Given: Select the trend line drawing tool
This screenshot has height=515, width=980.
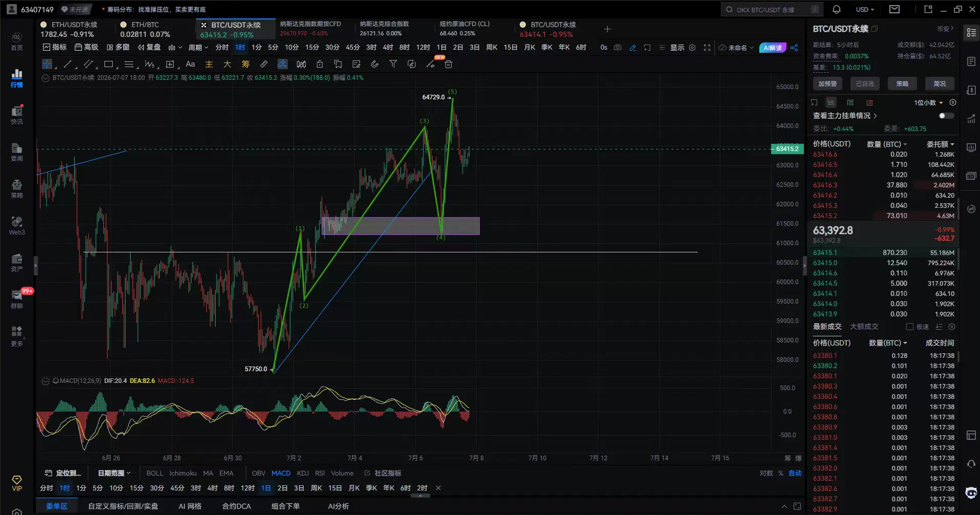Looking at the screenshot, I should point(67,64).
